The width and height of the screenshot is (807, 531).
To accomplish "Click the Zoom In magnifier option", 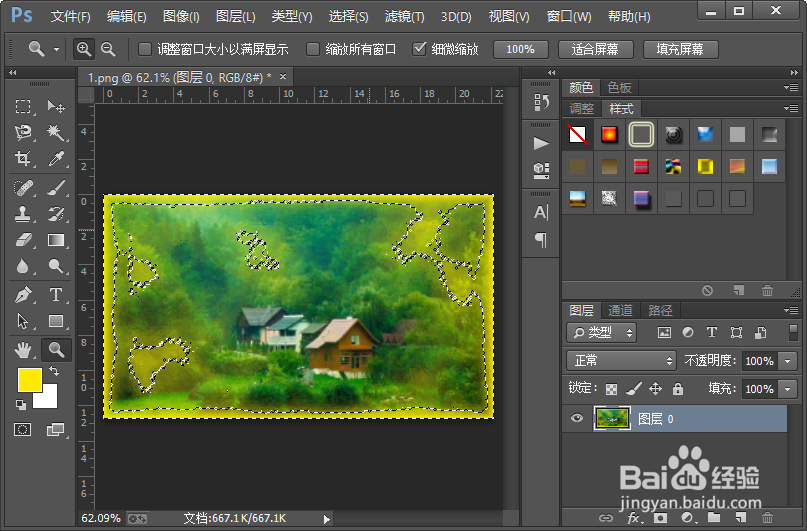I will point(83,49).
